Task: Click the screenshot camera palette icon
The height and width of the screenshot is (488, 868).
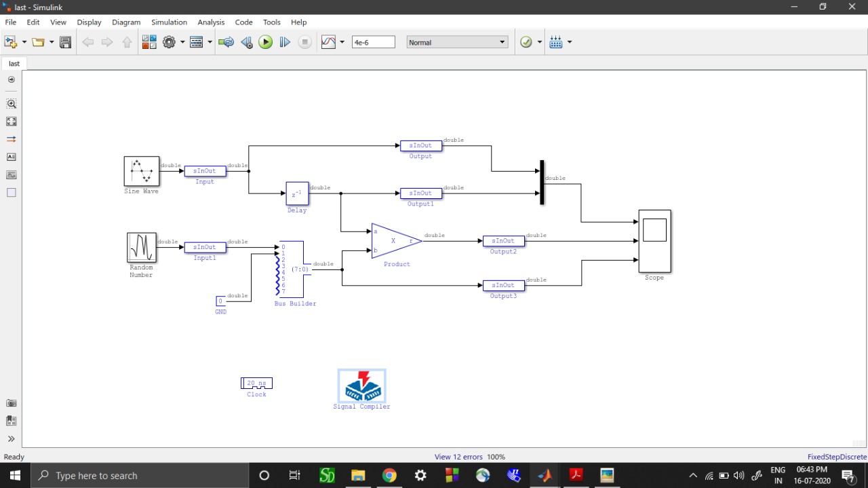Action: [12, 403]
